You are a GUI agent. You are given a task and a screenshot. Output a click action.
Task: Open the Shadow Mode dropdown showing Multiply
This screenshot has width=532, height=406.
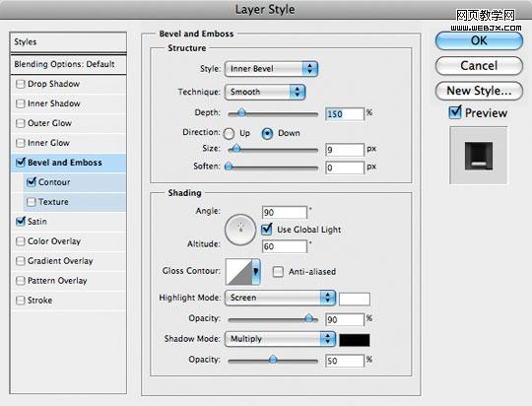coord(280,339)
